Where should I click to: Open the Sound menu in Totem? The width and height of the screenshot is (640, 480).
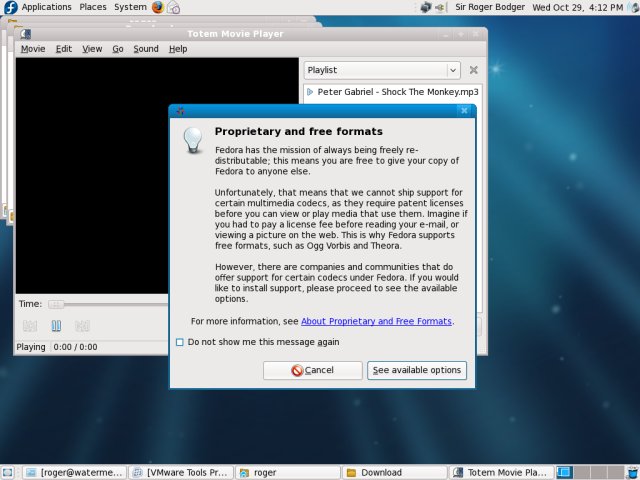146,49
